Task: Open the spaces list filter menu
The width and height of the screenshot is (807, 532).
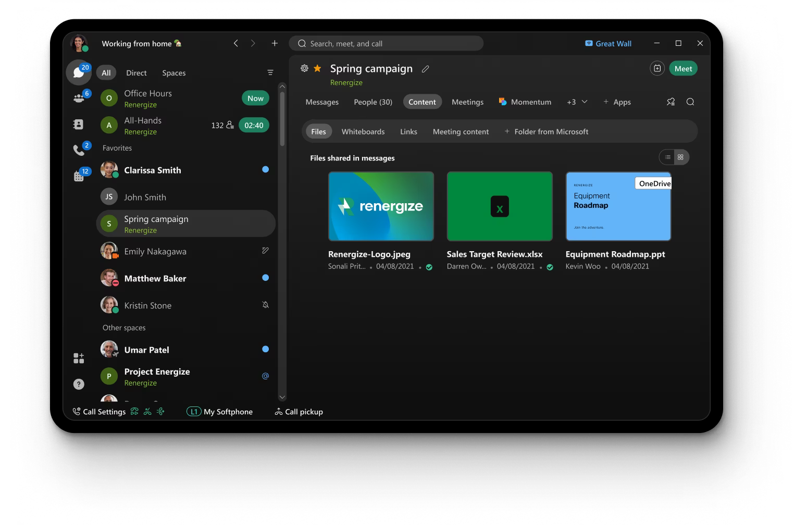Action: pos(270,72)
